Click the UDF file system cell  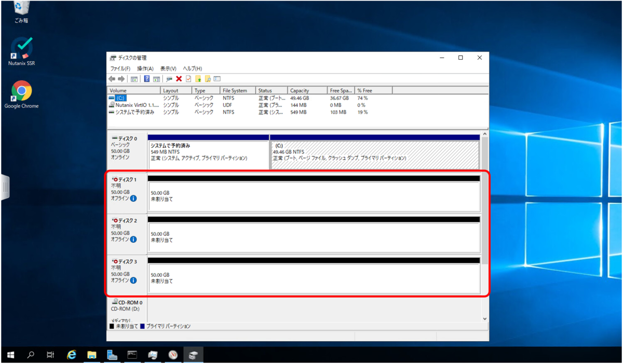[227, 105]
